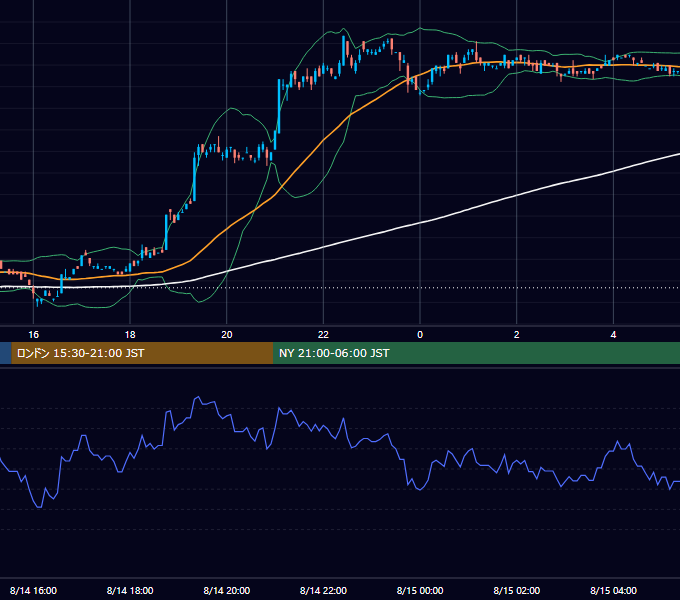Click the 8/14 20:00 time label
Screen dimensions: 680x600
click(x=227, y=590)
